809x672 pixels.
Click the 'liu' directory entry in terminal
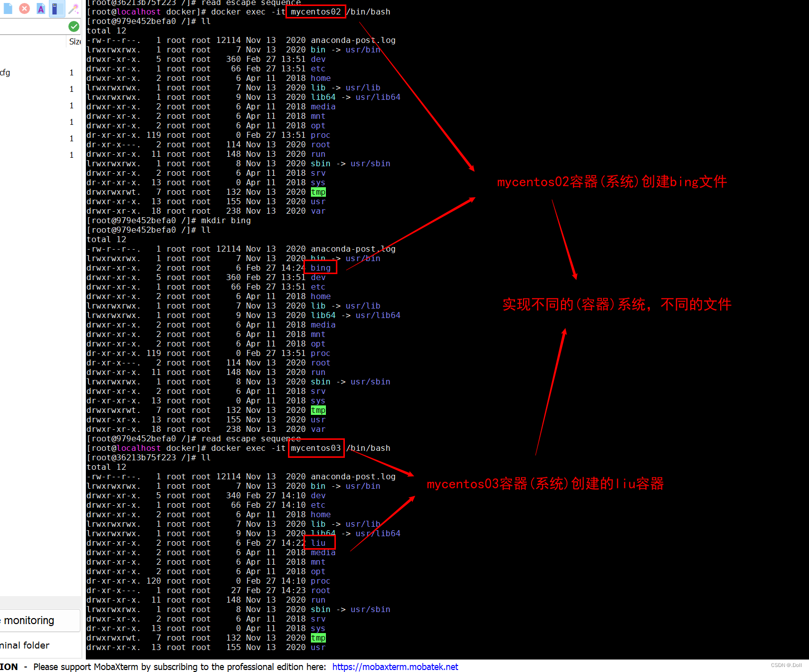pyautogui.click(x=318, y=543)
